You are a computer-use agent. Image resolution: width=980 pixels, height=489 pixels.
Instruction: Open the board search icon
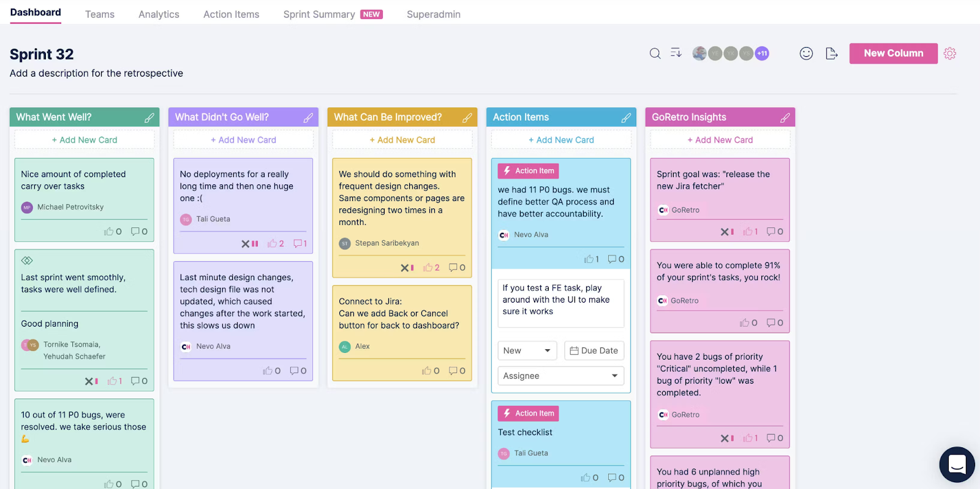(x=655, y=53)
